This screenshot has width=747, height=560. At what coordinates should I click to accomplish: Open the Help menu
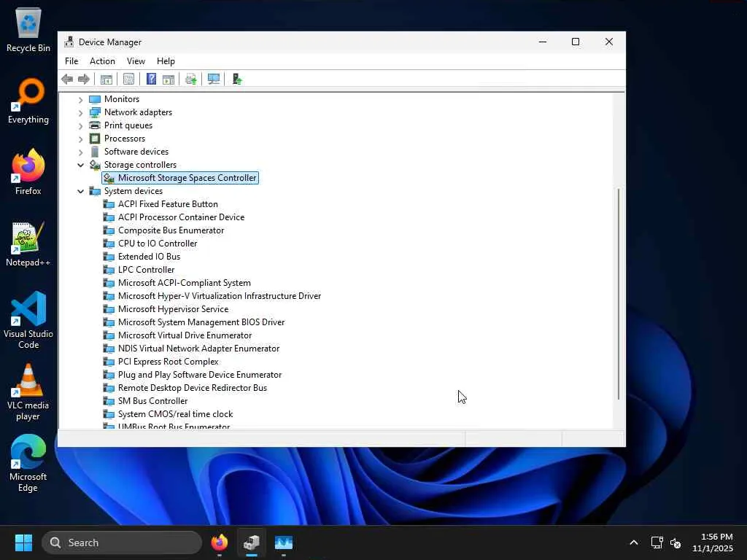(x=166, y=61)
